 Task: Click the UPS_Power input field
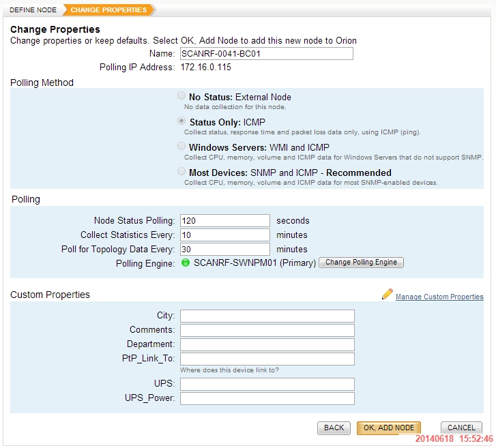[x=267, y=398]
